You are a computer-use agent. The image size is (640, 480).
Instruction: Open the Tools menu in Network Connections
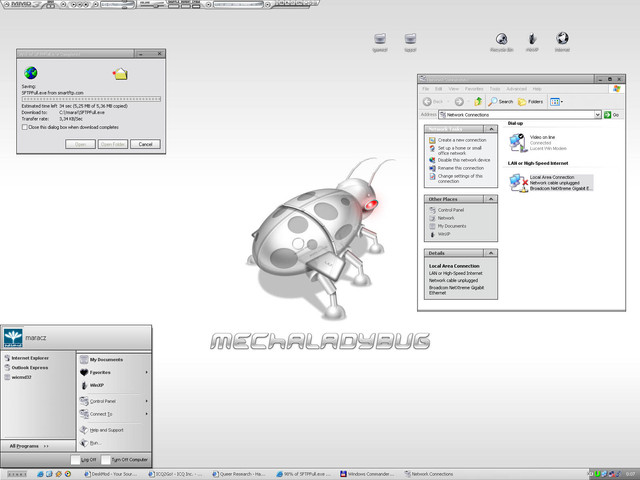point(496,89)
